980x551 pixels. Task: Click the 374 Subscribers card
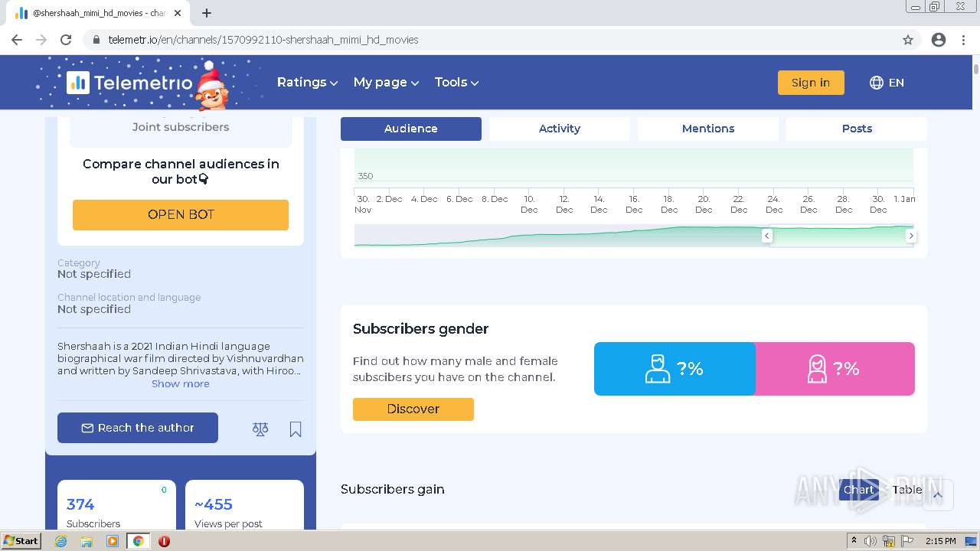(116, 505)
